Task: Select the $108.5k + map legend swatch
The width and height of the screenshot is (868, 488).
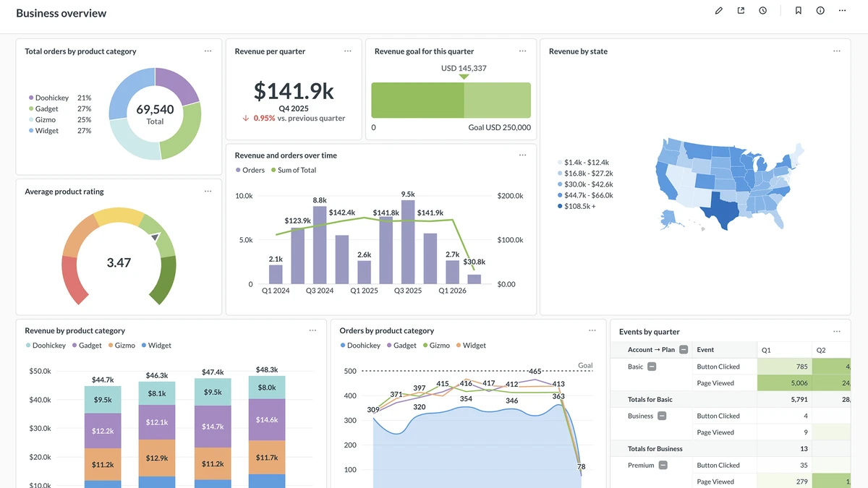Action: [561, 206]
